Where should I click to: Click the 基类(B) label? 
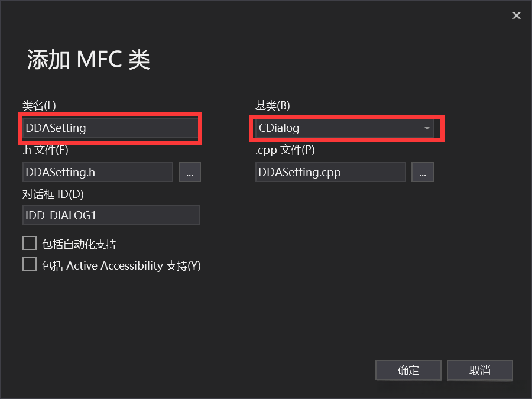273,106
